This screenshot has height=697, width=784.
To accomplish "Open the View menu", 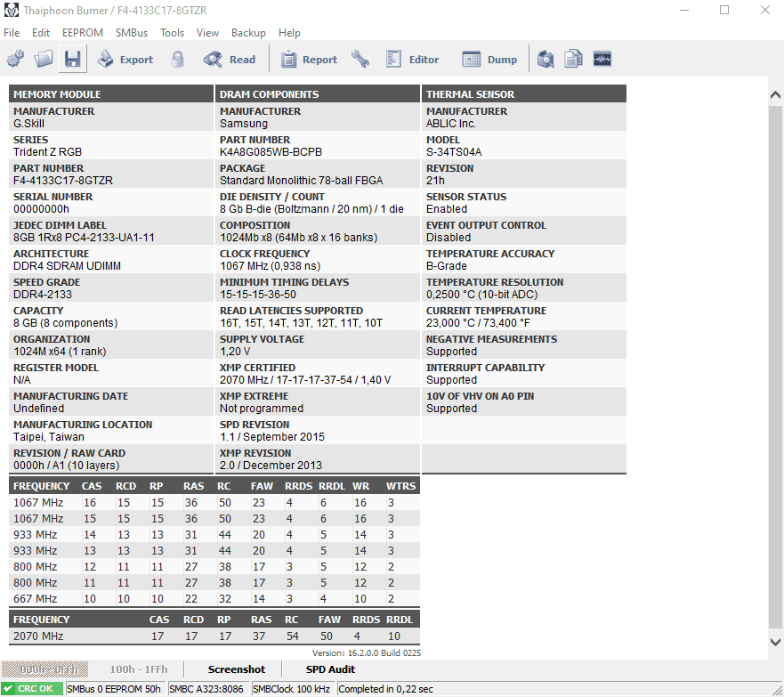I will 207,33.
